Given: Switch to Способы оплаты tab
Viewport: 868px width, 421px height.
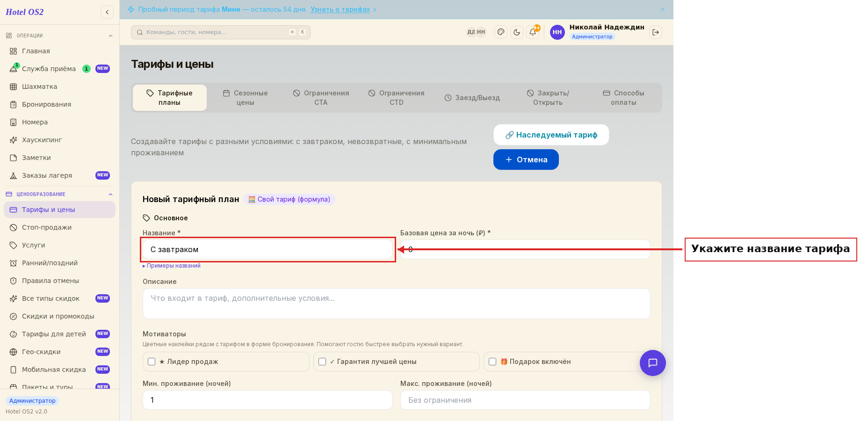Looking at the screenshot, I should (x=623, y=98).
